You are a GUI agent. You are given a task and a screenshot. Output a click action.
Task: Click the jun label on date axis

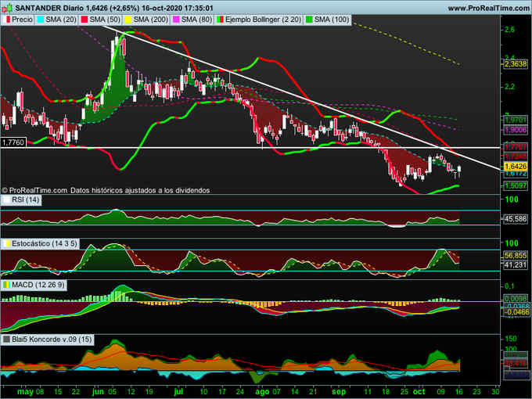point(99,391)
